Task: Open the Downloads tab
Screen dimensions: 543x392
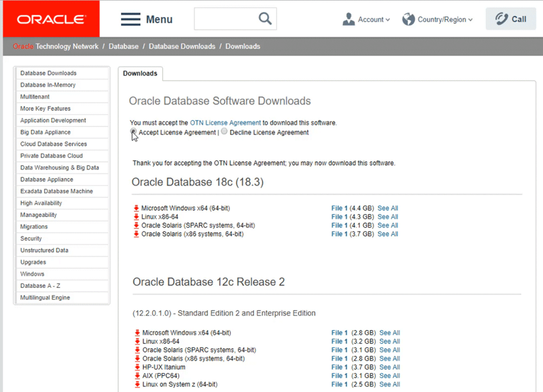Action: click(140, 73)
